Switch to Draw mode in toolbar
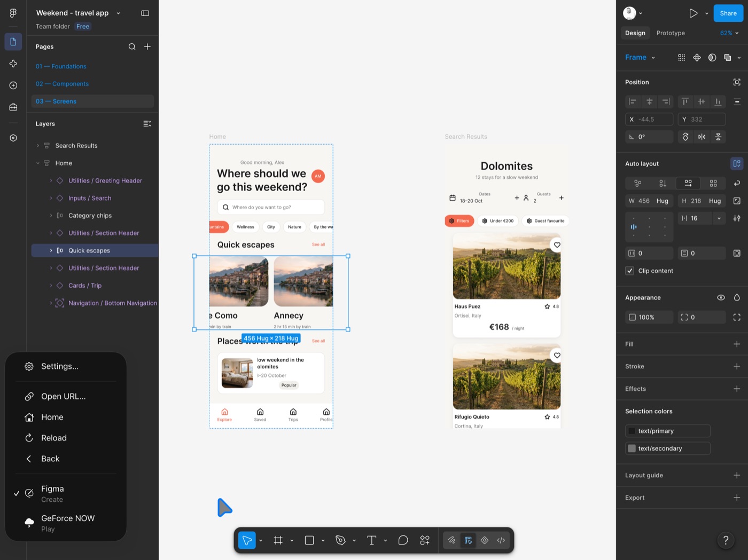This screenshot has width=748, height=560. (x=452, y=540)
